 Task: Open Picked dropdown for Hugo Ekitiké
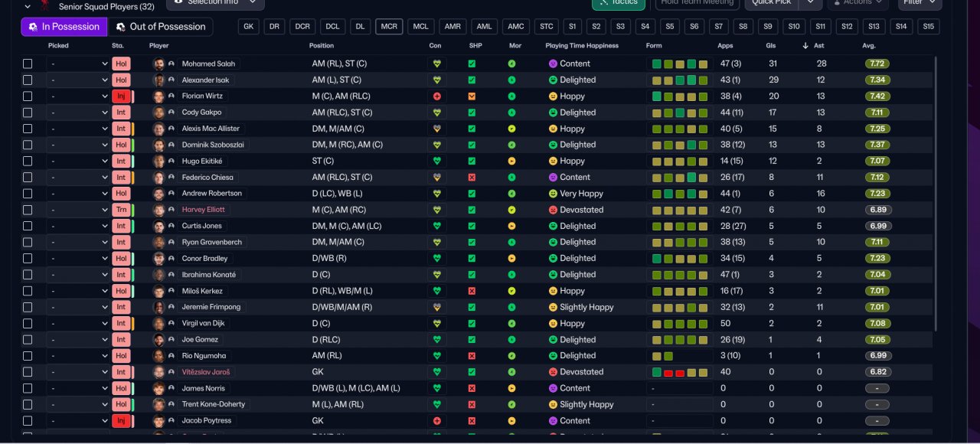pos(78,162)
